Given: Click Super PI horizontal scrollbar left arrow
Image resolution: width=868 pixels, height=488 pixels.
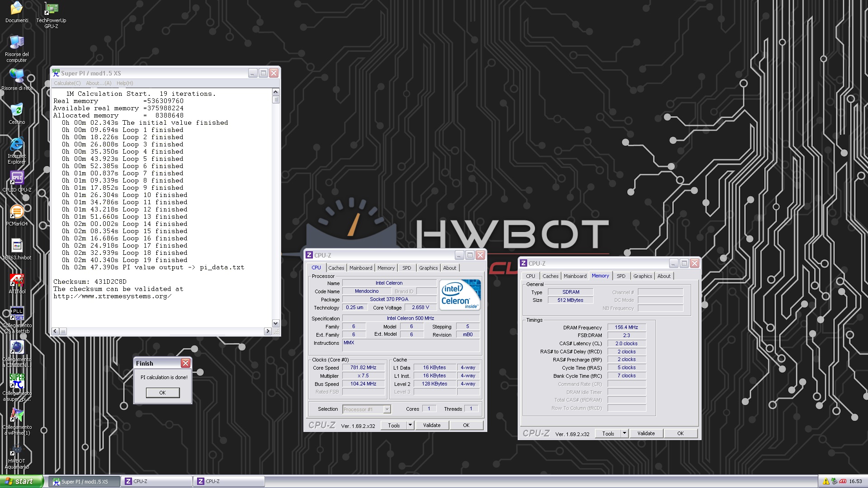Looking at the screenshot, I should tap(55, 331).
